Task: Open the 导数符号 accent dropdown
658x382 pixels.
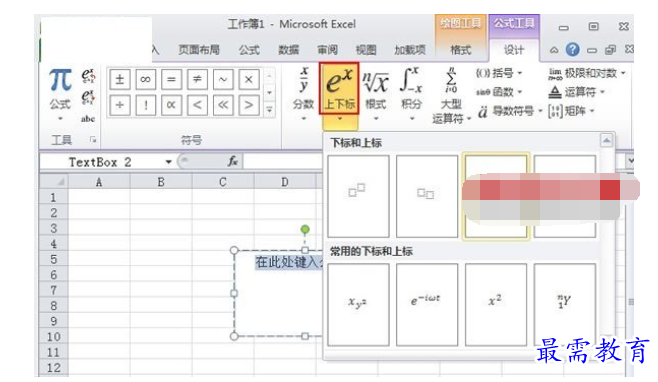Action: (510, 111)
